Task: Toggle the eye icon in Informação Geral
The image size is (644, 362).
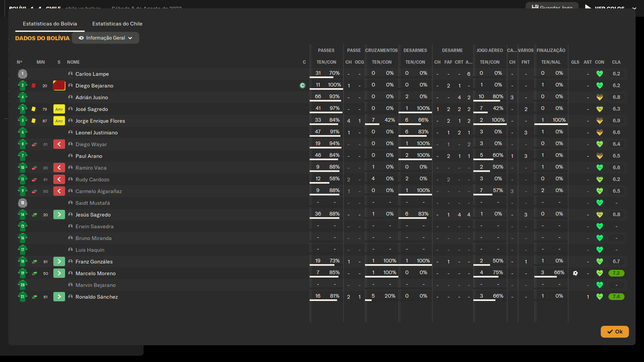Action: pos(81,38)
